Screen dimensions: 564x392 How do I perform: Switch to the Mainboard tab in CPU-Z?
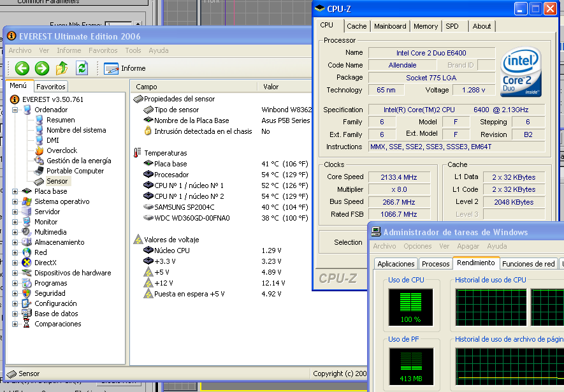390,26
